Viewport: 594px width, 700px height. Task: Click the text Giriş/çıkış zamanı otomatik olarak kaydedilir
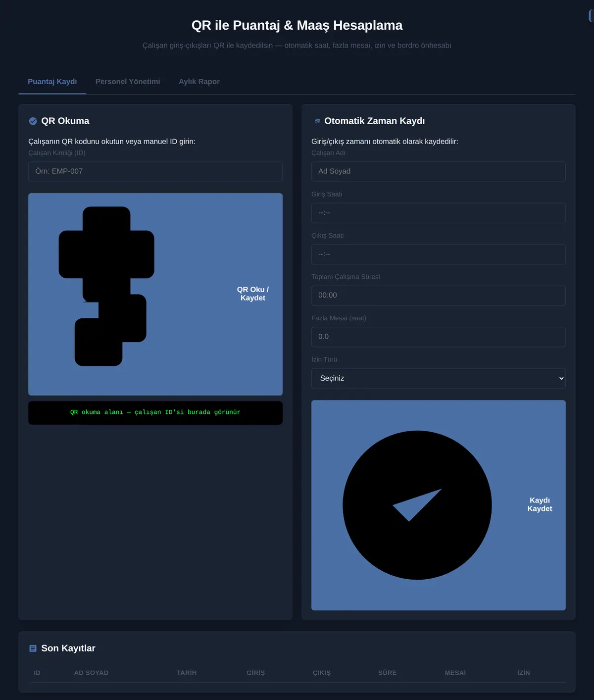coord(385,142)
